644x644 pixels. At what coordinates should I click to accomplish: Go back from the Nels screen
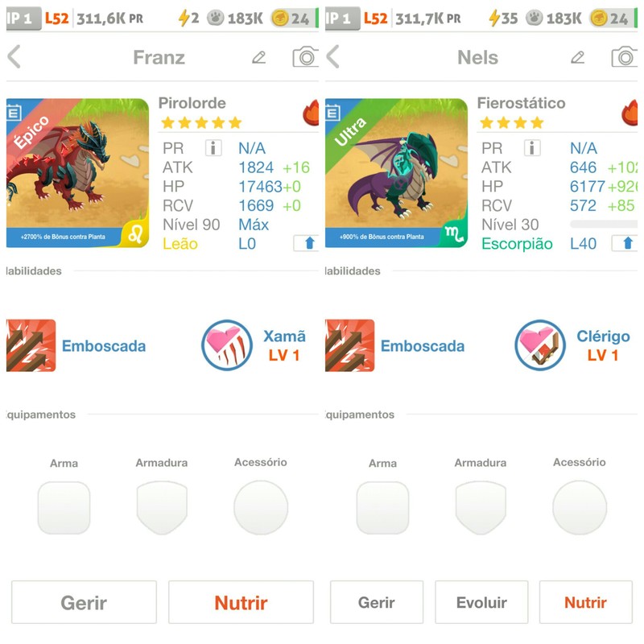tap(332, 56)
